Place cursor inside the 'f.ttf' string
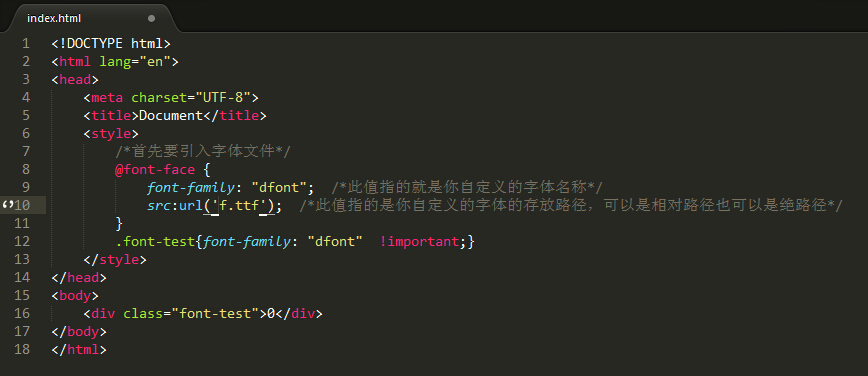The height and width of the screenshot is (376, 868). click(244, 205)
